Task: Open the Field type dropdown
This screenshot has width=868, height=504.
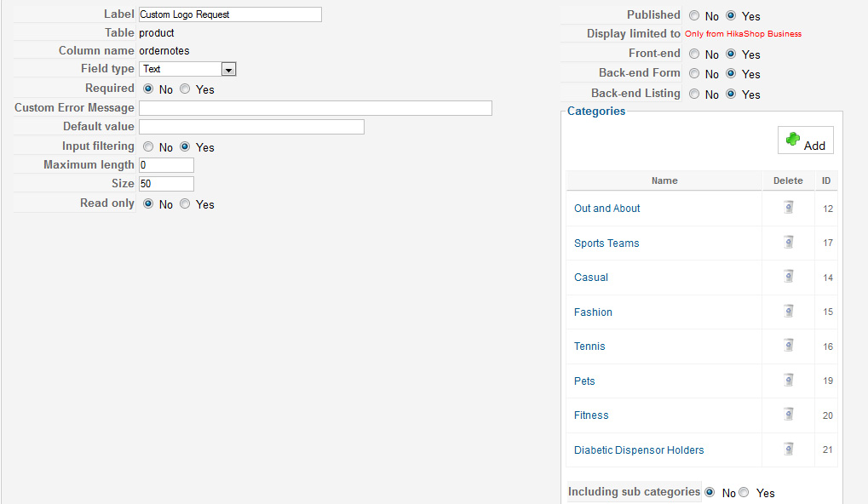Action: click(187, 69)
